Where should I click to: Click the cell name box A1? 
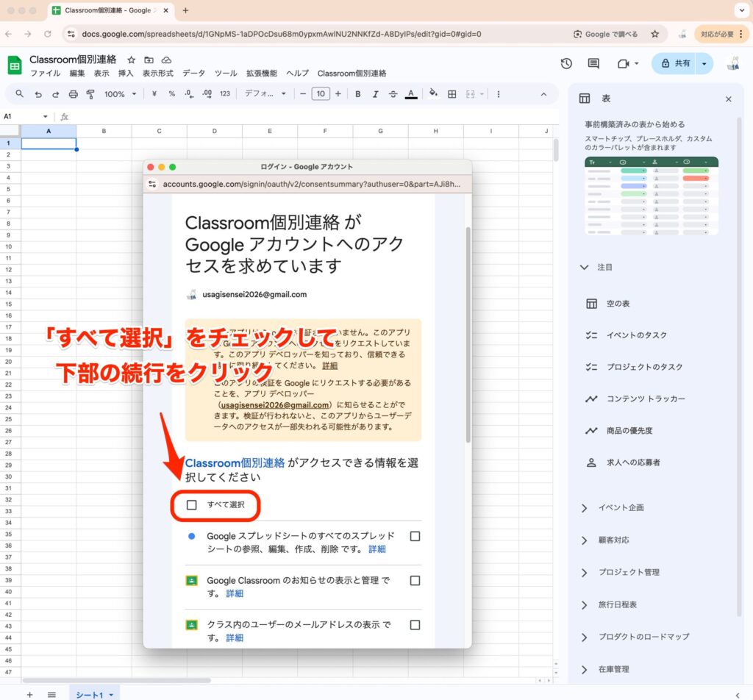click(22, 116)
